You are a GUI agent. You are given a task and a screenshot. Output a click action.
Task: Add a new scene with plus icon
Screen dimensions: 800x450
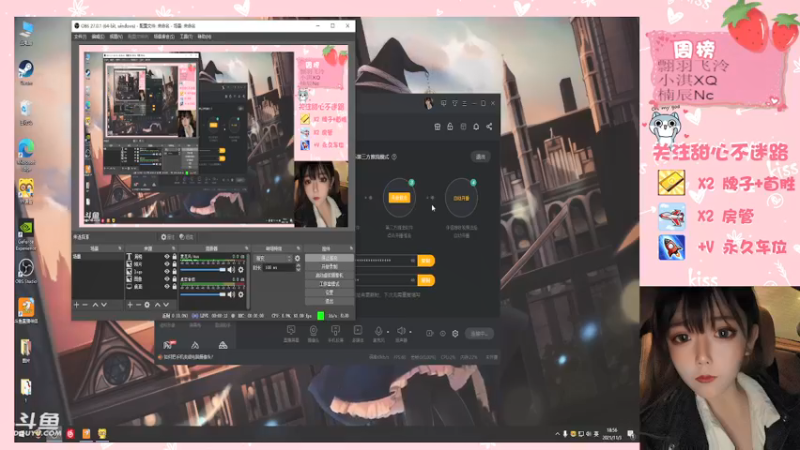click(77, 305)
